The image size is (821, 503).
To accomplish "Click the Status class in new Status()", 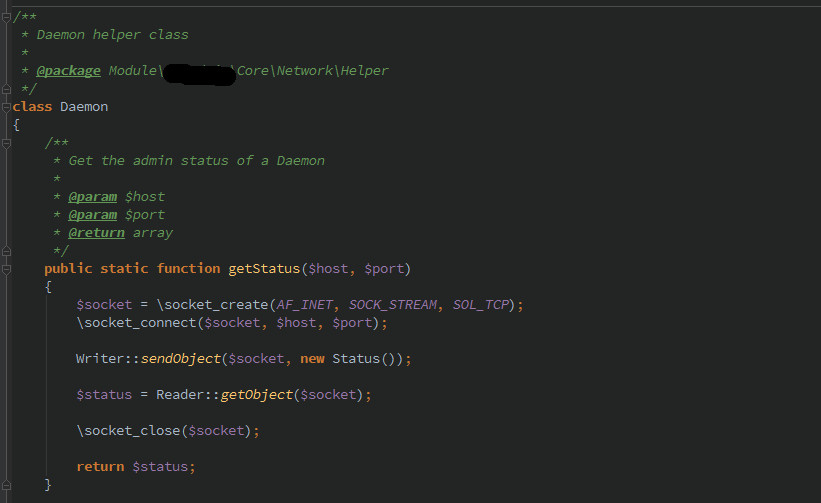I will (356, 358).
